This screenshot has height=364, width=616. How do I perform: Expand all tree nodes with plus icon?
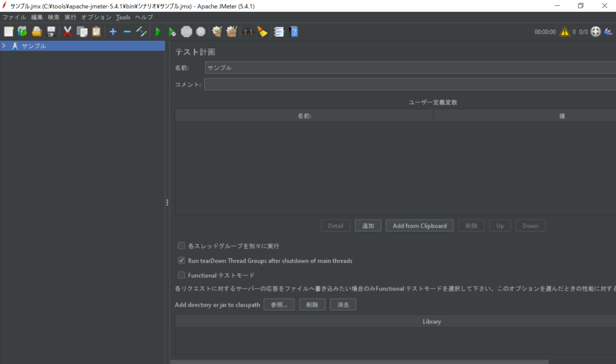pyautogui.click(x=112, y=31)
